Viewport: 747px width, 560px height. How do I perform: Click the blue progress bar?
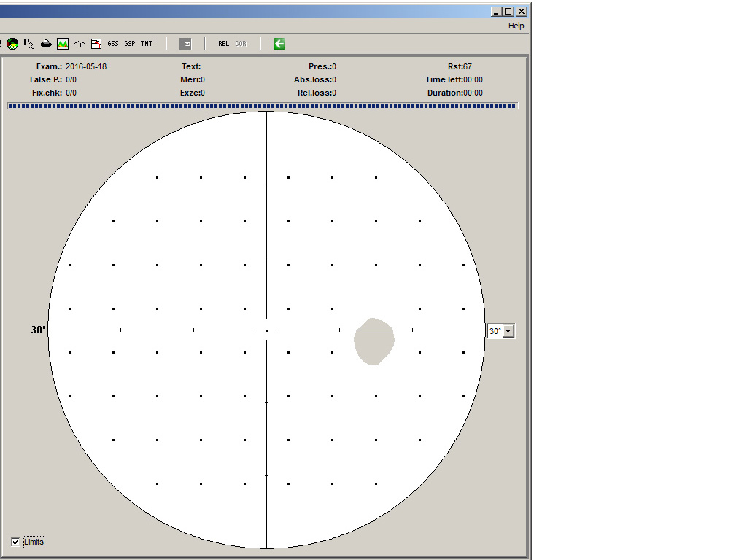pos(263,106)
